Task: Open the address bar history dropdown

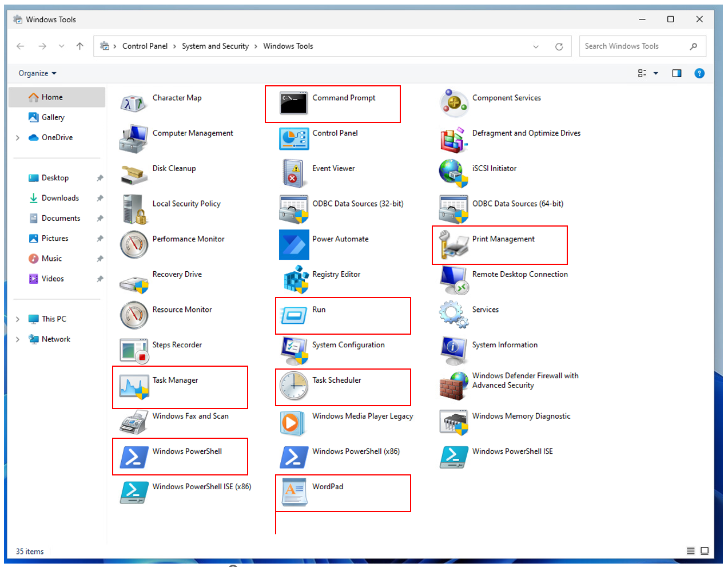Action: [x=536, y=47]
